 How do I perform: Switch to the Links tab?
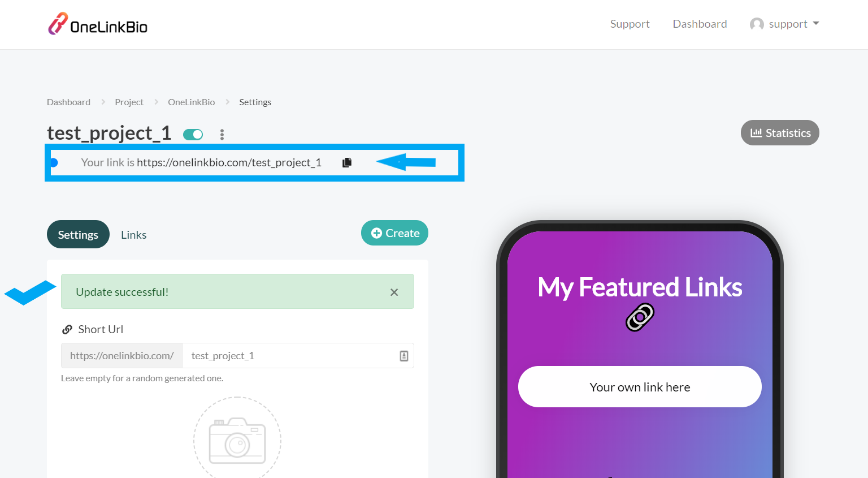(134, 235)
